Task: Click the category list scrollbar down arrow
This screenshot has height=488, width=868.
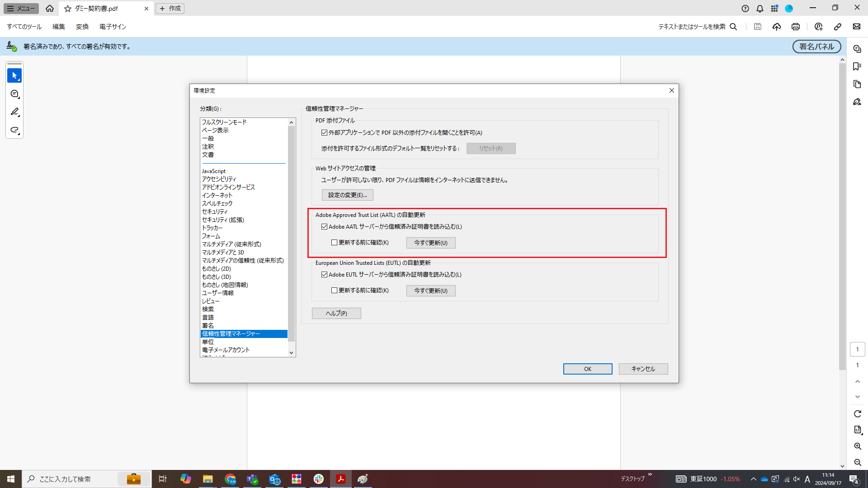Action: (x=292, y=352)
